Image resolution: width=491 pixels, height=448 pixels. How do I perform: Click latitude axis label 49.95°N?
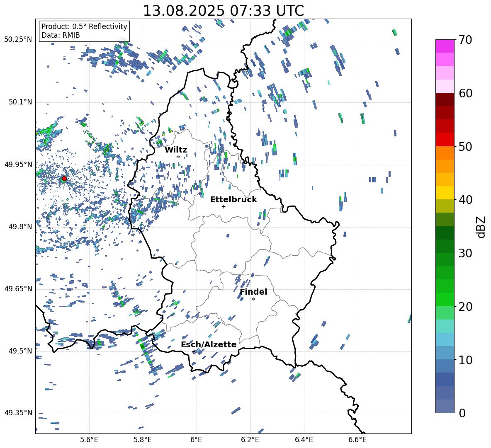[18, 164]
